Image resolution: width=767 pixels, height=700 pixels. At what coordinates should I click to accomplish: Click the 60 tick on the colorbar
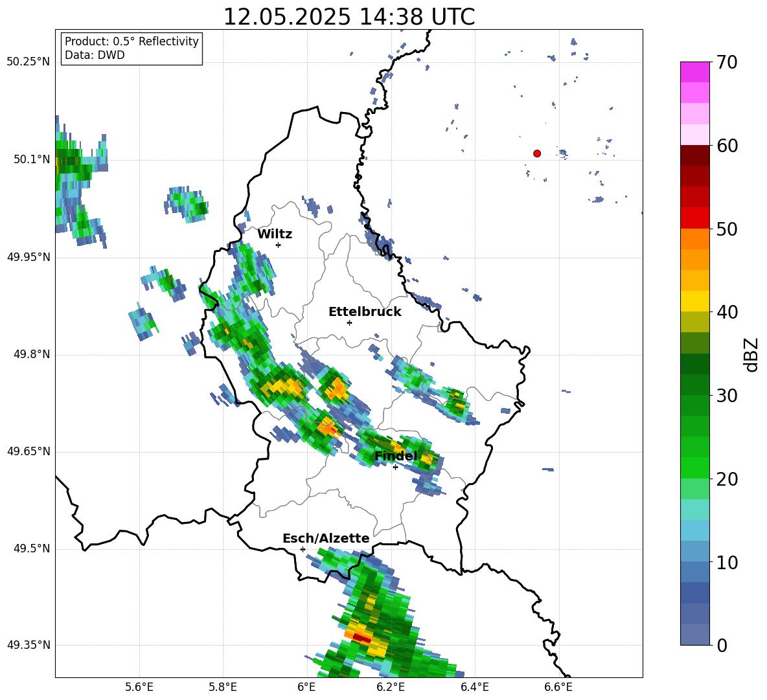point(726,146)
